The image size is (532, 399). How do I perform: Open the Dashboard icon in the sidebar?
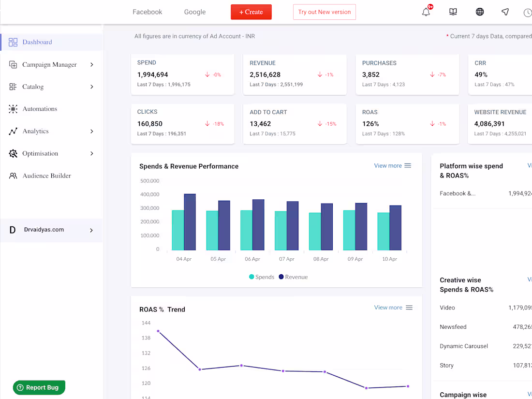click(12, 42)
